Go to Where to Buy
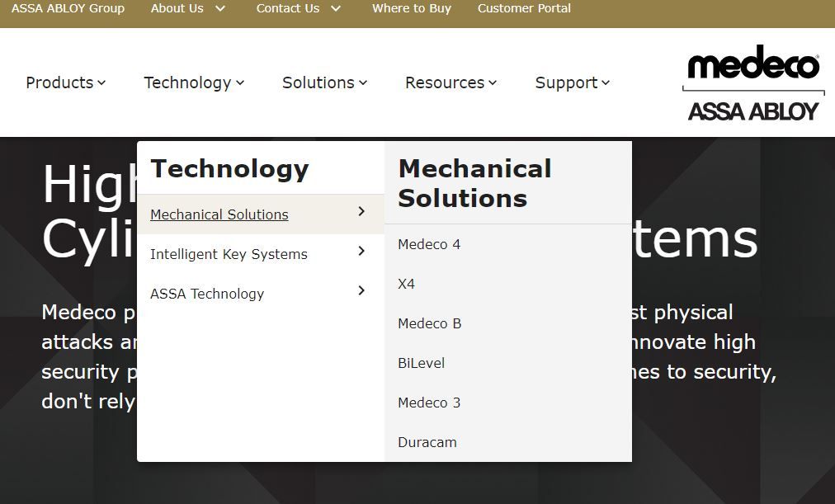The height and width of the screenshot is (504, 835). 412,8
